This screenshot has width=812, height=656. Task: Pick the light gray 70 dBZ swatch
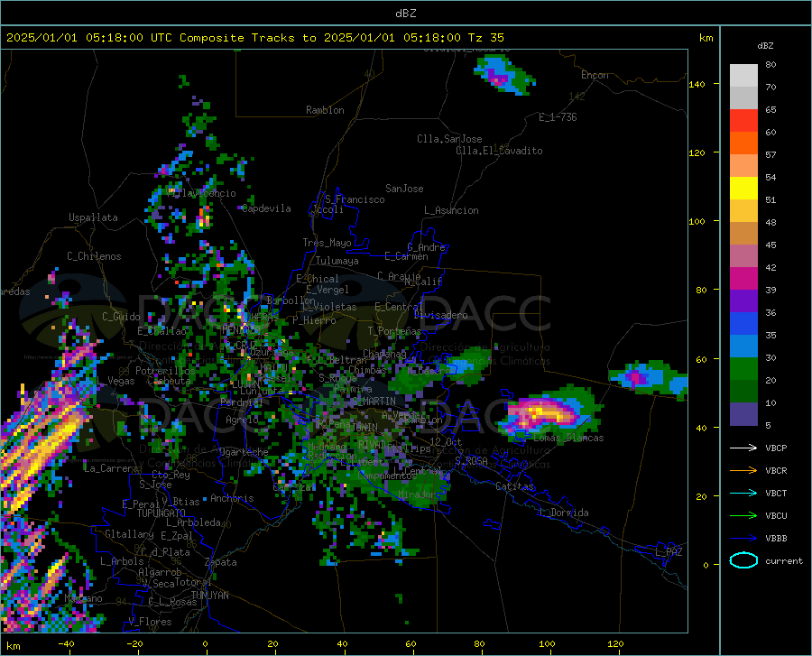pyautogui.click(x=743, y=76)
